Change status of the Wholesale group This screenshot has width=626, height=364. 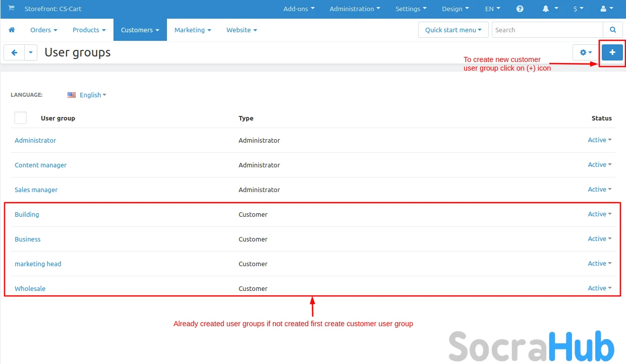click(x=599, y=288)
